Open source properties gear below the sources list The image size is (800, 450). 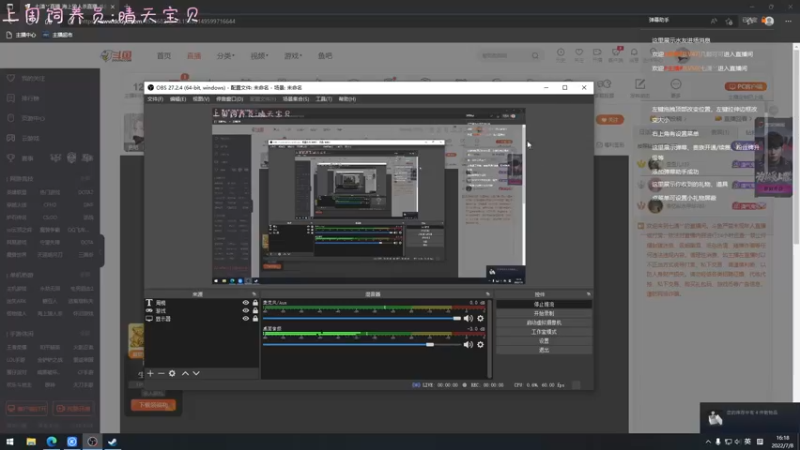(172, 373)
